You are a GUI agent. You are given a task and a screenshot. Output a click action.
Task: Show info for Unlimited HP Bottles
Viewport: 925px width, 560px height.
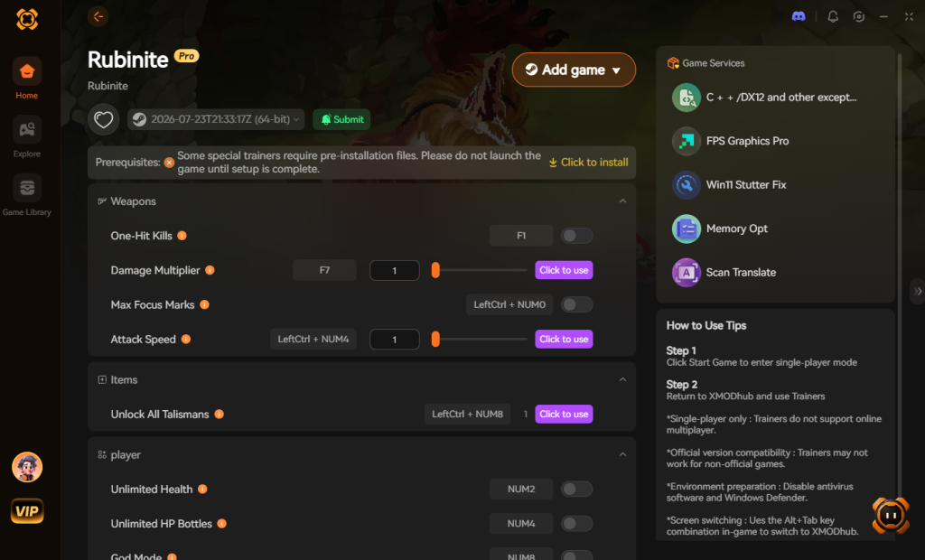click(x=222, y=523)
